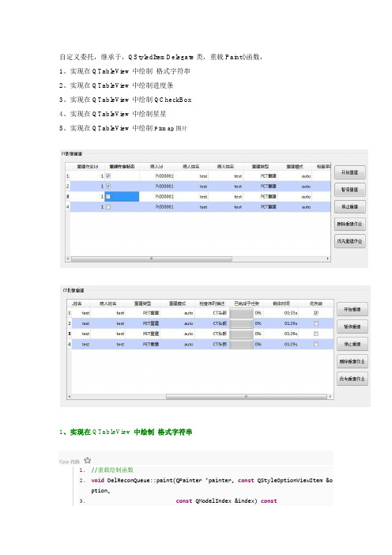This screenshot has width=392, height=555.
Task: Click the 重建作业Id column header
Action: pyautogui.click(x=88, y=166)
